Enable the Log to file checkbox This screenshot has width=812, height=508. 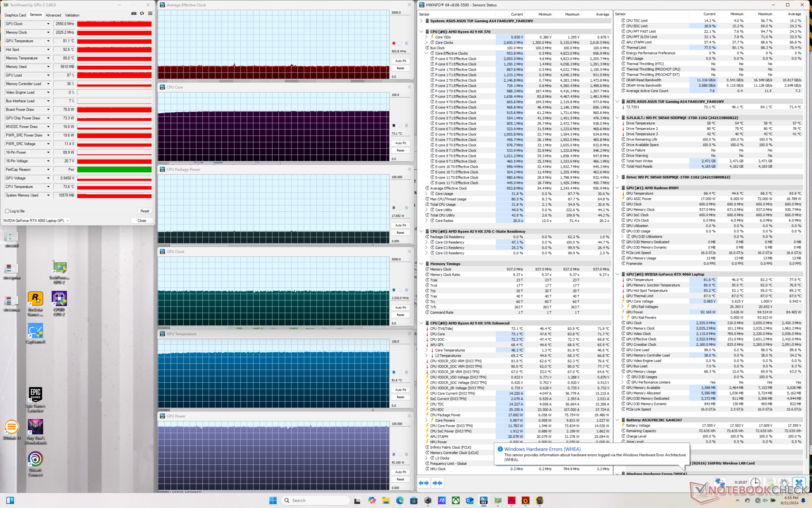[x=7, y=211]
